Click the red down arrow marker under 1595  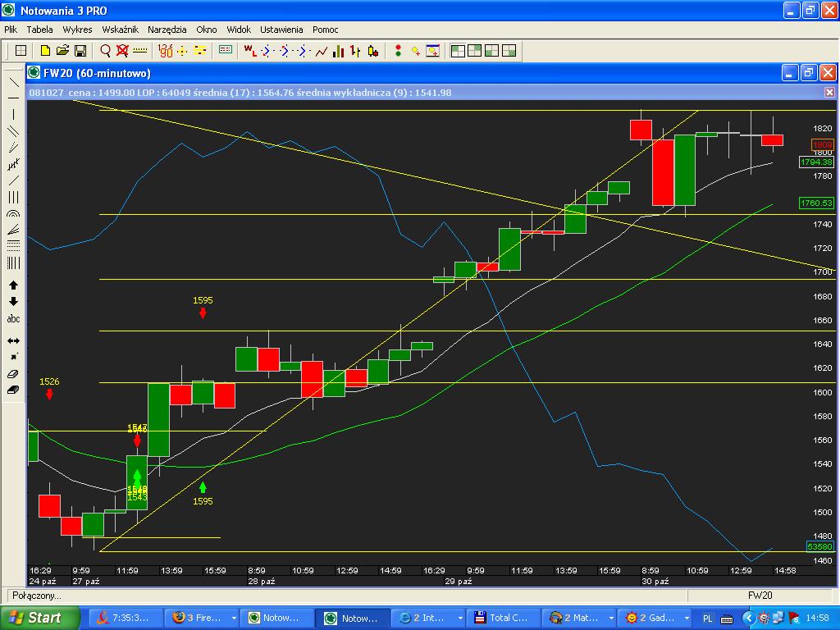click(203, 313)
